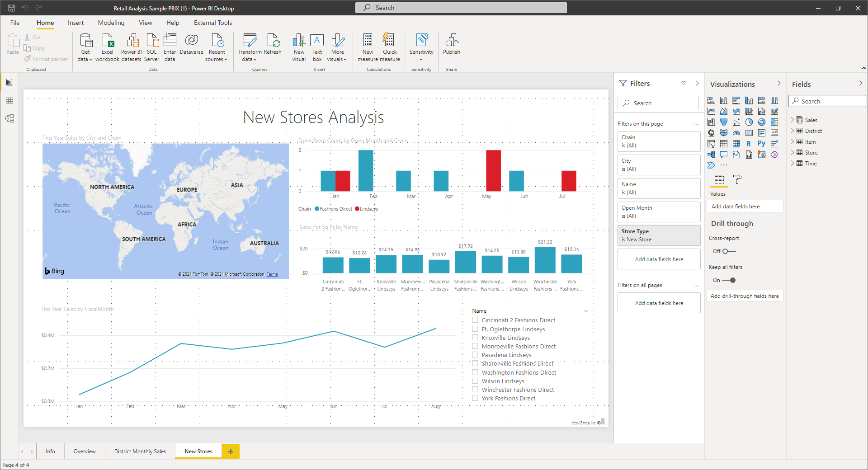This screenshot has width=868, height=470.
Task: Choose the scatter chart visual
Action: [736, 122]
